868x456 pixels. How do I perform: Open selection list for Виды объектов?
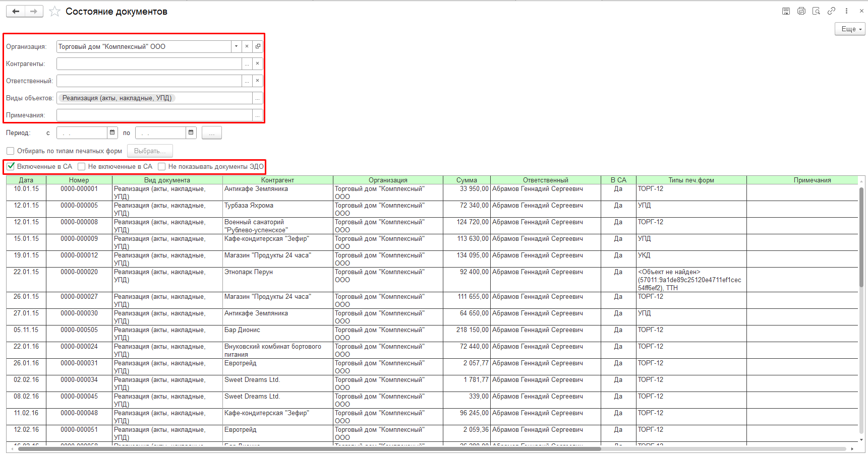click(258, 98)
